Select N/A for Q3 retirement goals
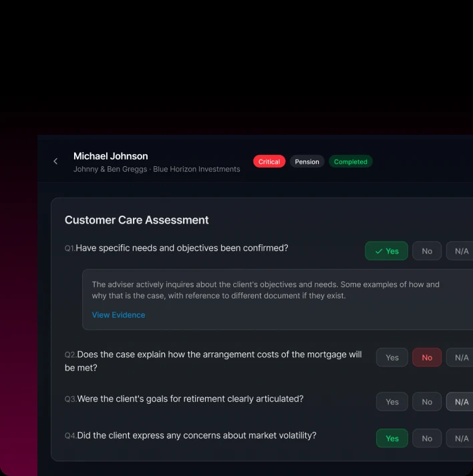The height and width of the screenshot is (476, 473). [461, 402]
